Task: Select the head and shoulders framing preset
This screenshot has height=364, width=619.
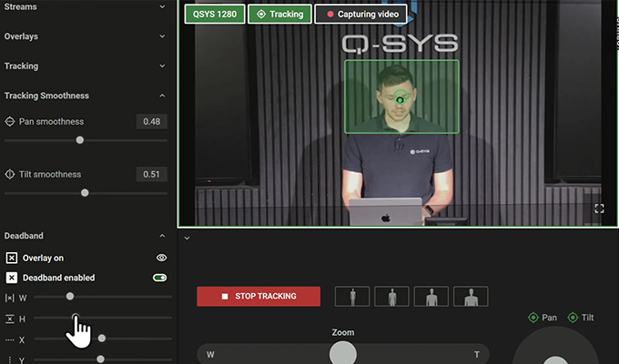Action: pyautogui.click(x=471, y=297)
